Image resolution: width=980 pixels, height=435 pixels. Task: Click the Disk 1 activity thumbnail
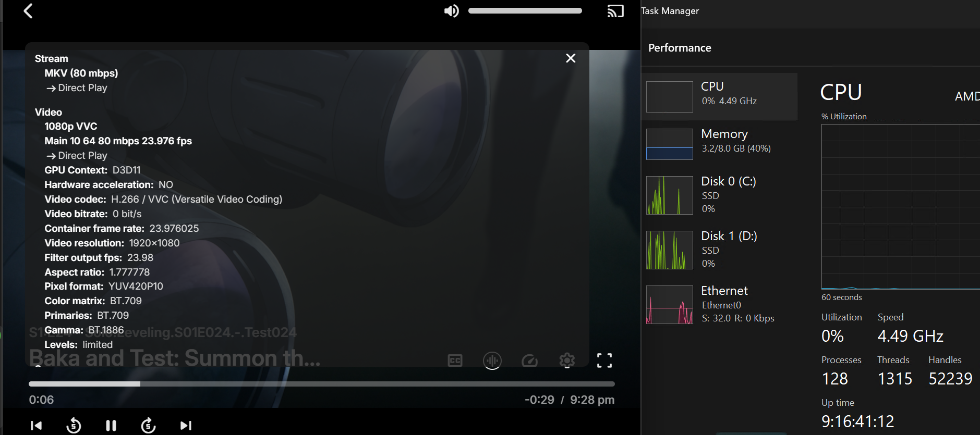click(x=670, y=250)
